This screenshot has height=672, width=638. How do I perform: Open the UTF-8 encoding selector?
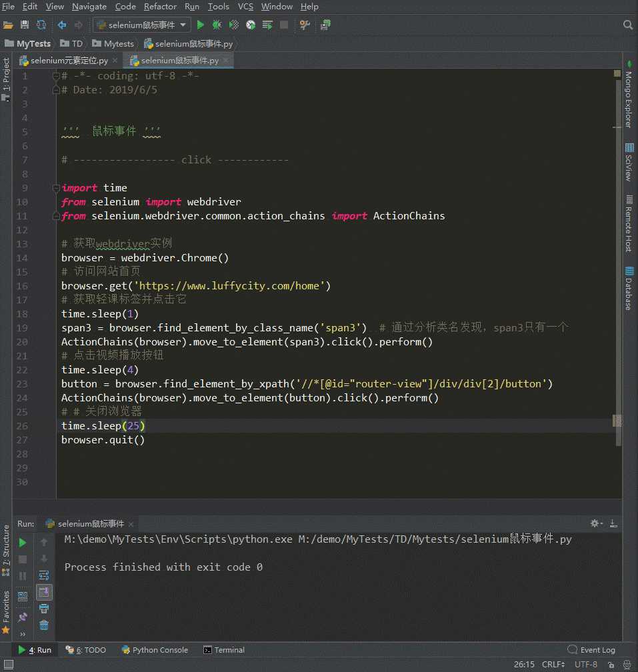point(586,664)
